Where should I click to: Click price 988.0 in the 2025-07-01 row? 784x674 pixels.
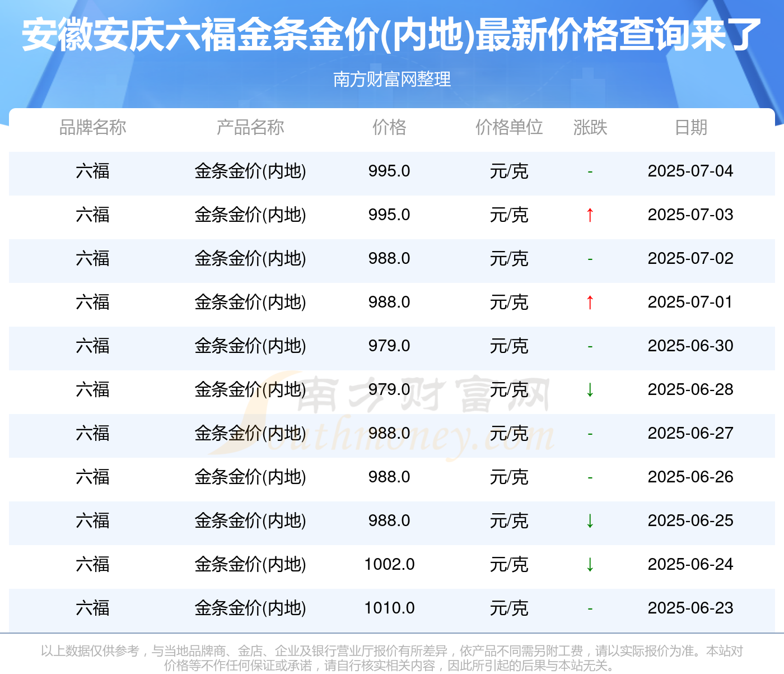click(x=389, y=302)
